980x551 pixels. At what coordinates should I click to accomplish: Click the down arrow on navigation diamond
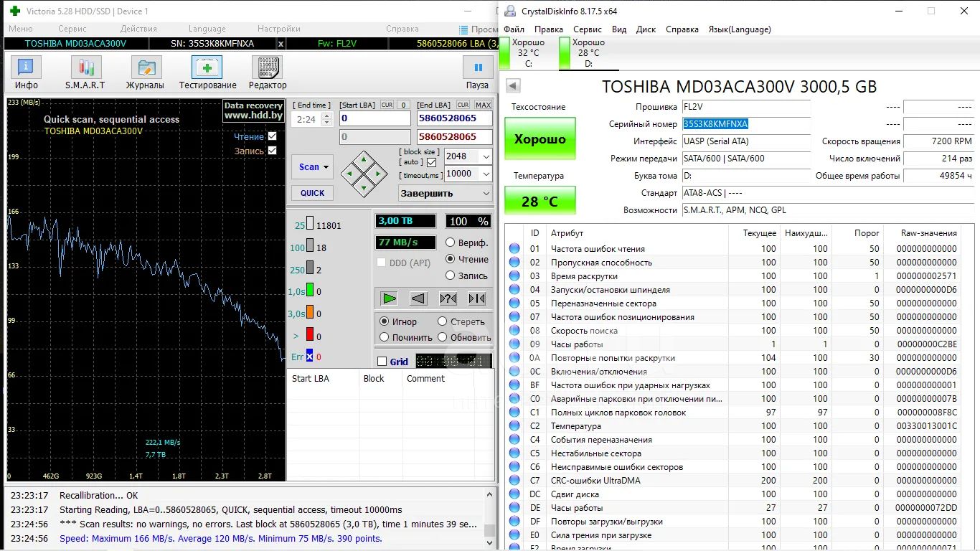pyautogui.click(x=364, y=187)
